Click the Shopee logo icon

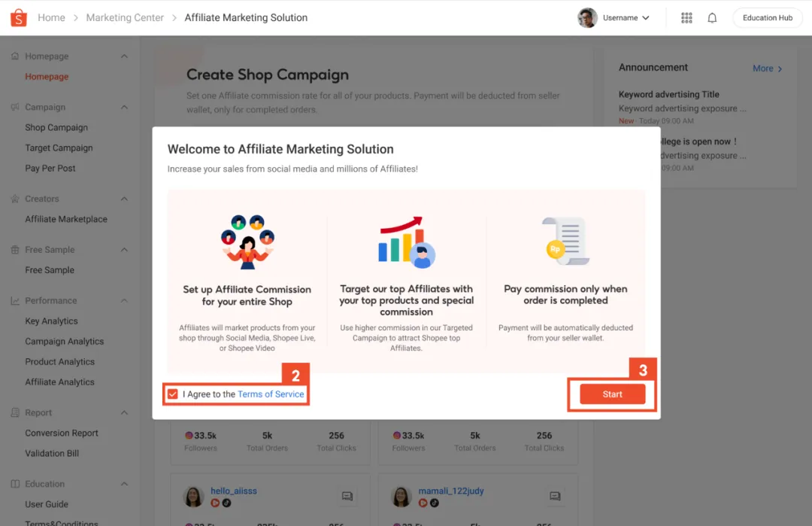click(19, 17)
